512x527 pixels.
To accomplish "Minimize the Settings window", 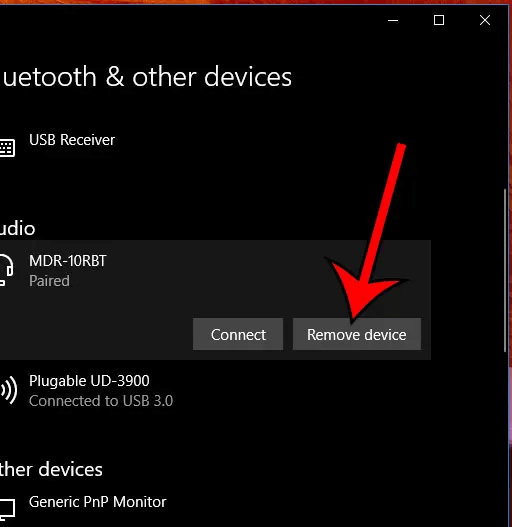I will point(393,21).
